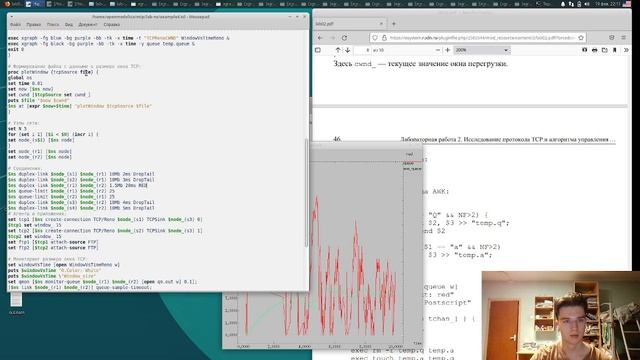Click the battery icon in system tray
This screenshot has height=360, width=640.
(x=579, y=4)
